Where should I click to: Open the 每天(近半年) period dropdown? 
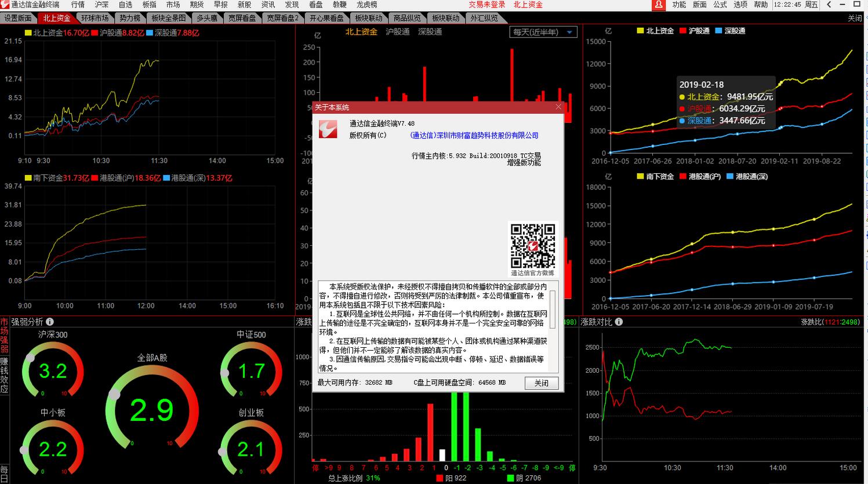tap(543, 32)
